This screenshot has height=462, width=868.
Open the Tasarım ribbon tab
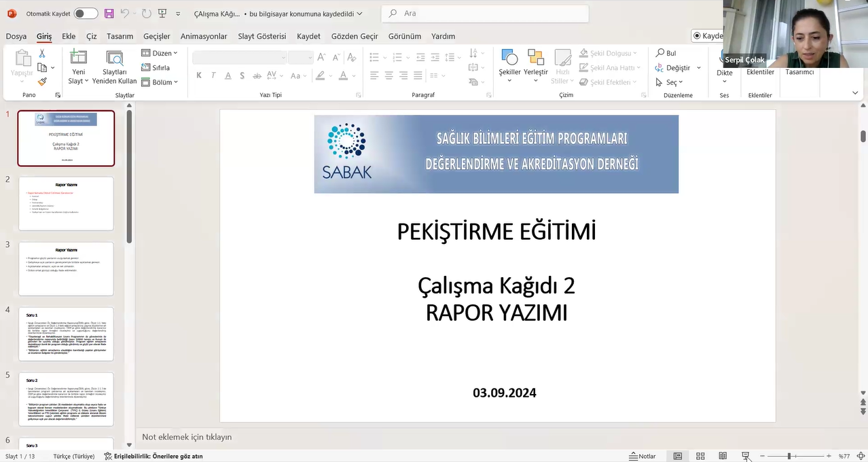[120, 36]
